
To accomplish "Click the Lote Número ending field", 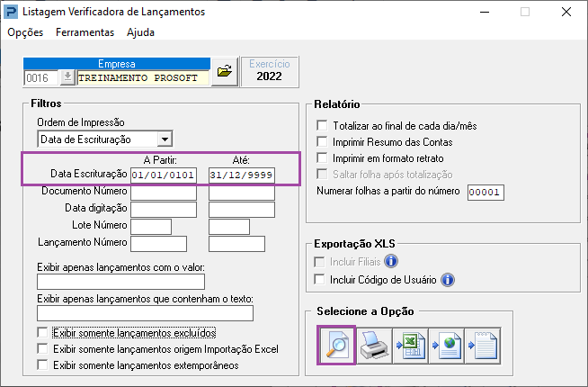I will (x=228, y=227).
